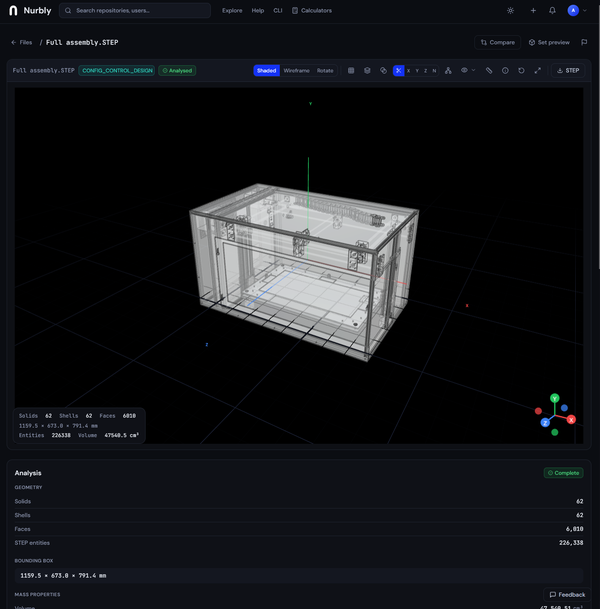600x609 pixels.
Task: Click the stacked layers cube icon
Action: coord(367,71)
